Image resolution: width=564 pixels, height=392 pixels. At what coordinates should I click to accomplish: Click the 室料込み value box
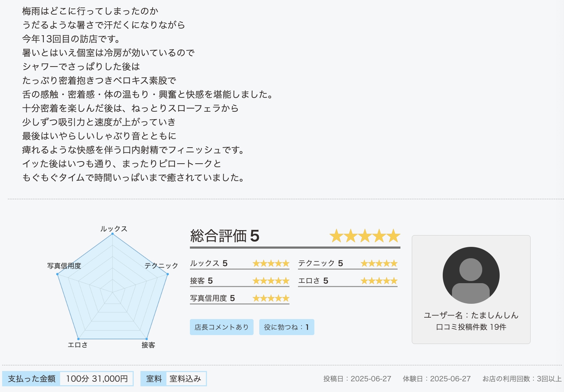tap(185, 379)
